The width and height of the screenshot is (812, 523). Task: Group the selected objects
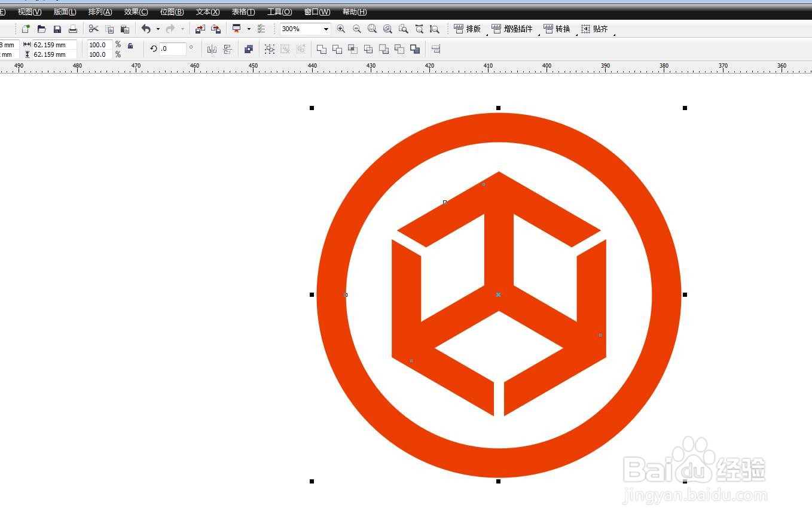[x=270, y=49]
